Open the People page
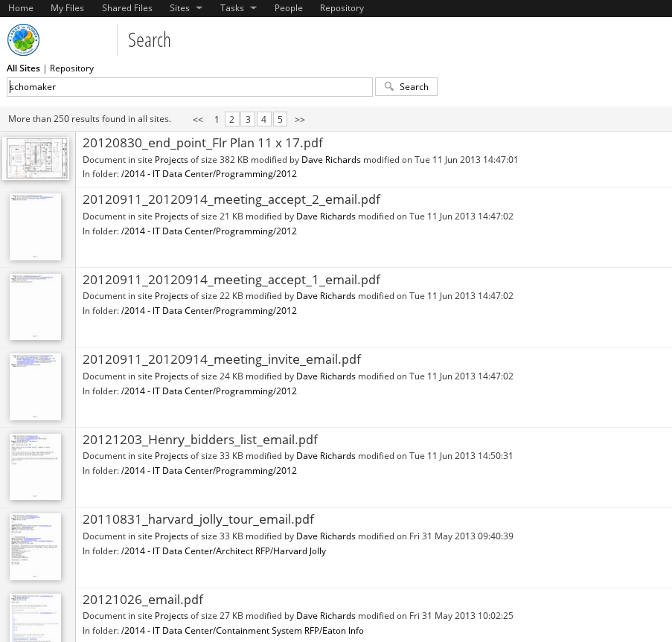This screenshot has height=642, width=672. [289, 8]
